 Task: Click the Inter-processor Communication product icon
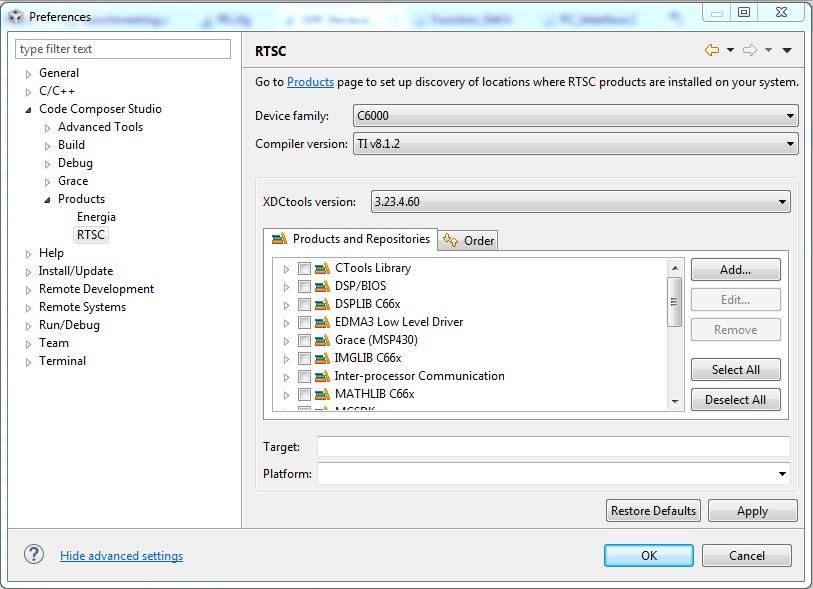(x=323, y=376)
